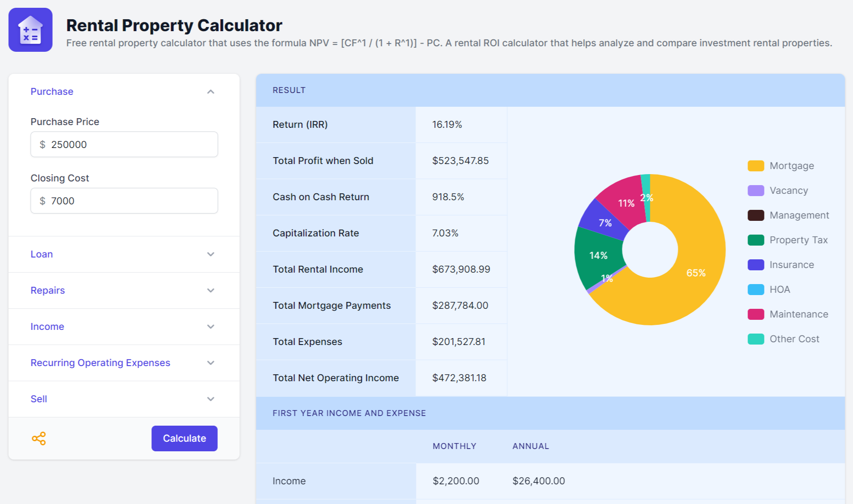Viewport: 853px width, 504px height.
Task: Click the calculator house logo icon
Action: [x=30, y=30]
